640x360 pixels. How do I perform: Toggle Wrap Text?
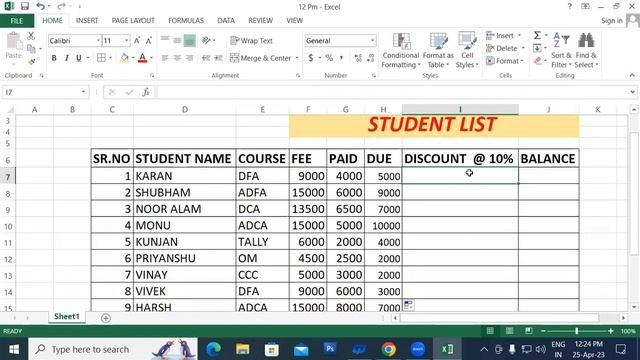pyautogui.click(x=251, y=40)
